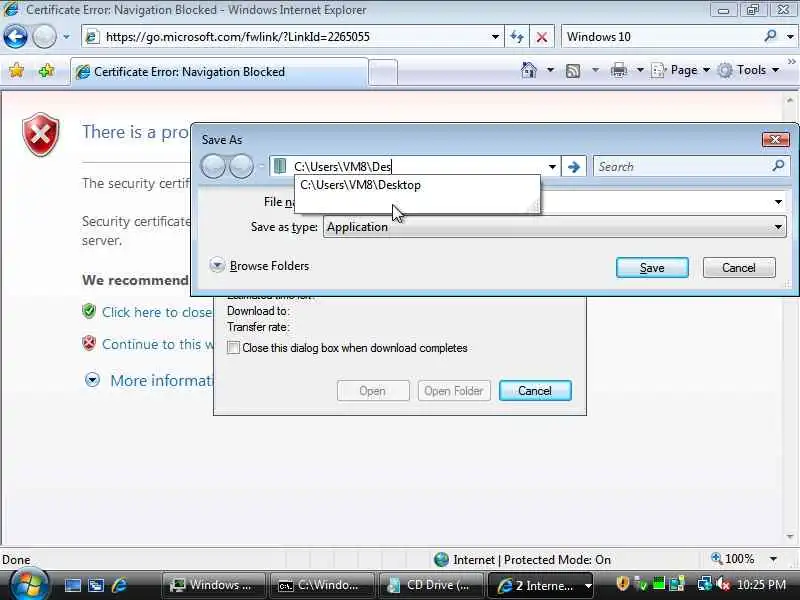Viewport: 800px width, 600px height.
Task: Launch Internet Explorer from quick launch
Action: 119,585
